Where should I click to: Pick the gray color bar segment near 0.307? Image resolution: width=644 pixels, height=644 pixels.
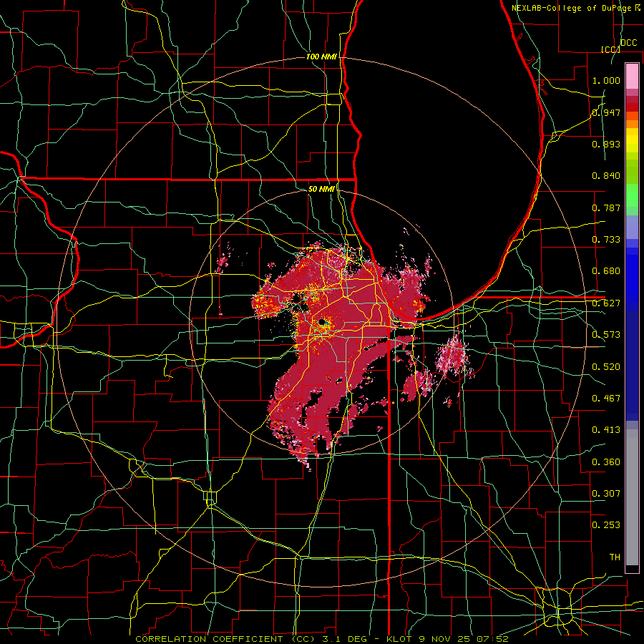(x=632, y=497)
